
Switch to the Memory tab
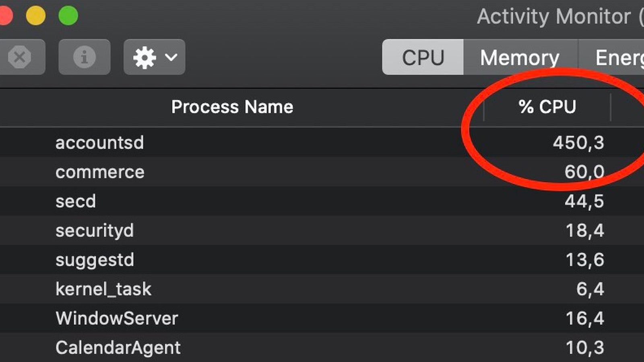(520, 57)
